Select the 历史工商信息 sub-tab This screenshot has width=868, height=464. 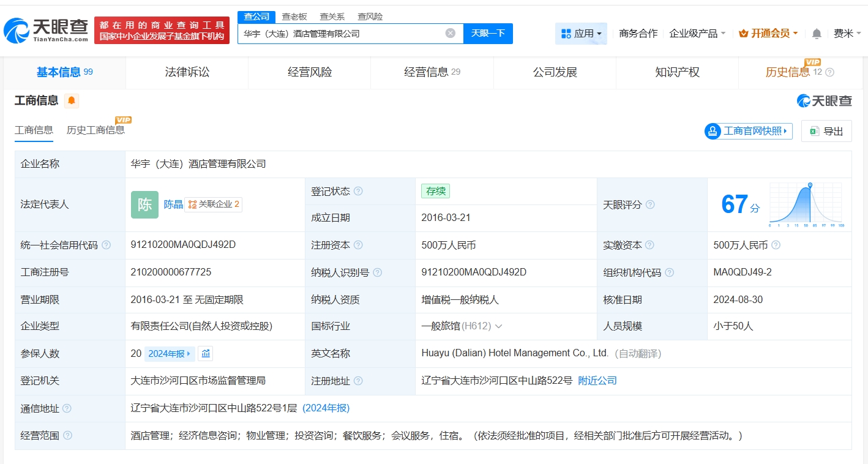tap(95, 130)
